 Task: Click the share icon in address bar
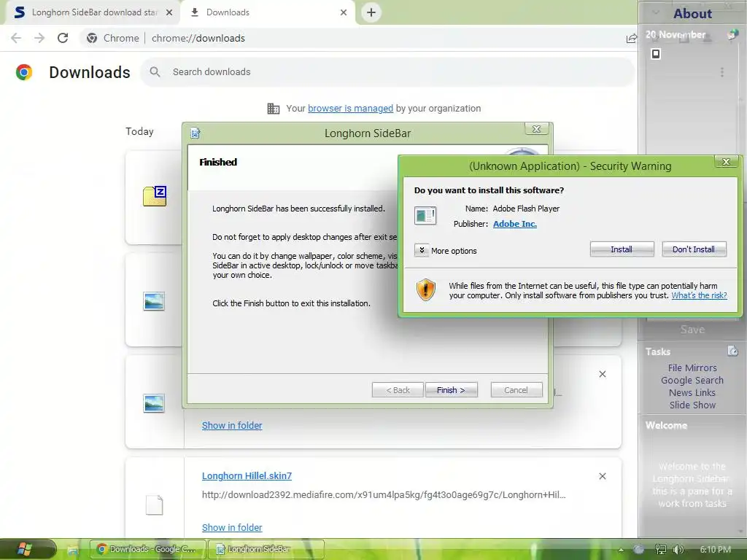point(631,38)
